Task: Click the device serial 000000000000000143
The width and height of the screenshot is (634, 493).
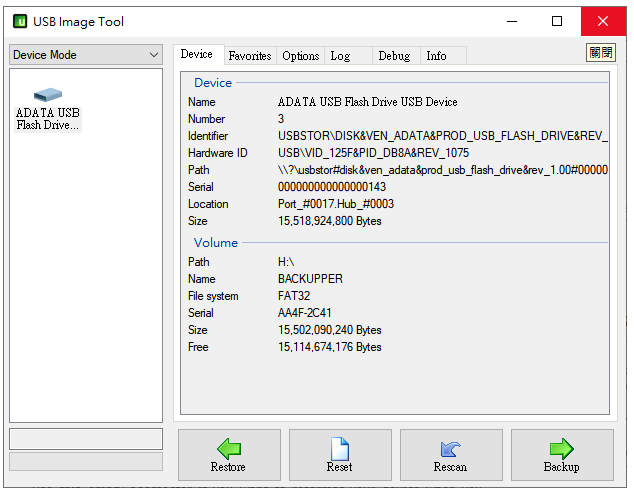Action: click(332, 187)
